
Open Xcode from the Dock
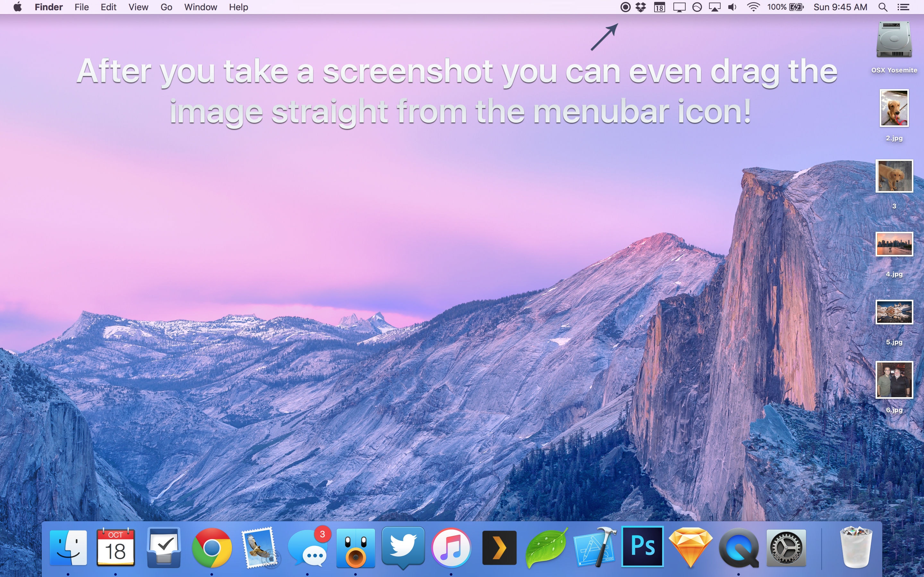click(595, 548)
